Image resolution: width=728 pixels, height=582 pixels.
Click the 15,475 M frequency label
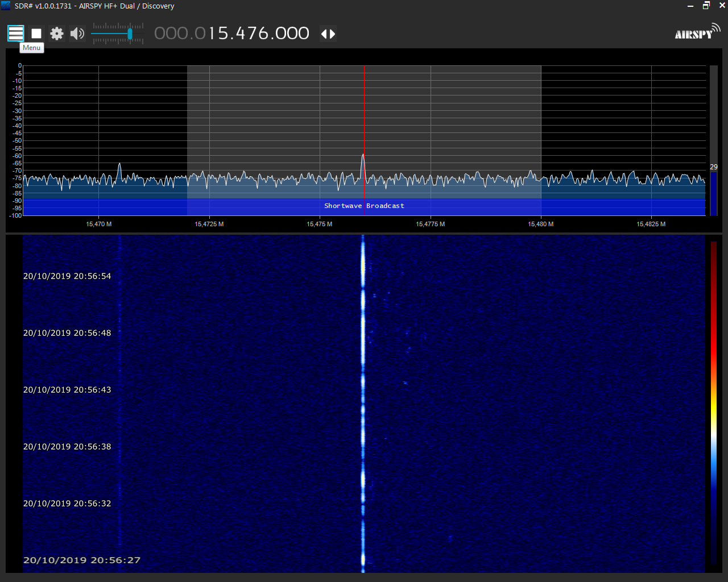[320, 224]
